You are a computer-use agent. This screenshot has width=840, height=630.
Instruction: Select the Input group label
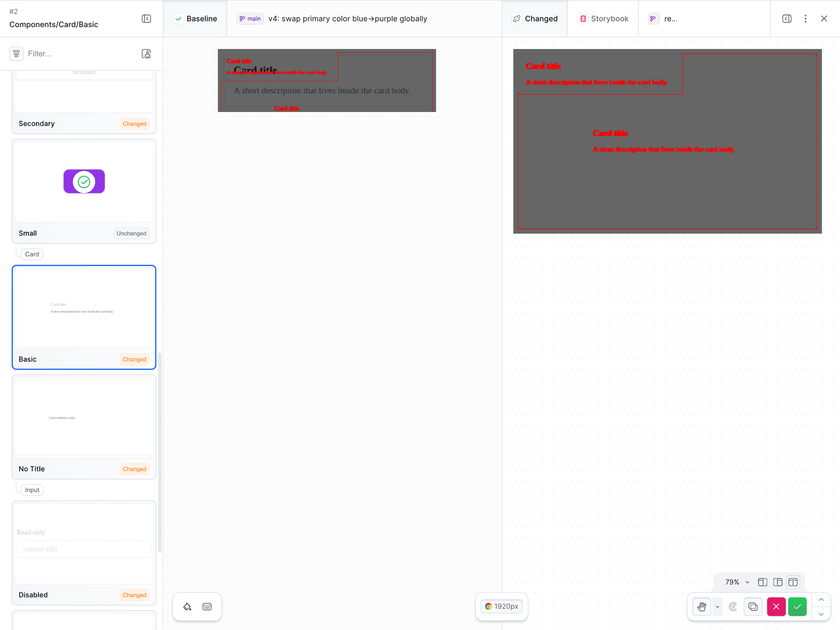(32, 490)
